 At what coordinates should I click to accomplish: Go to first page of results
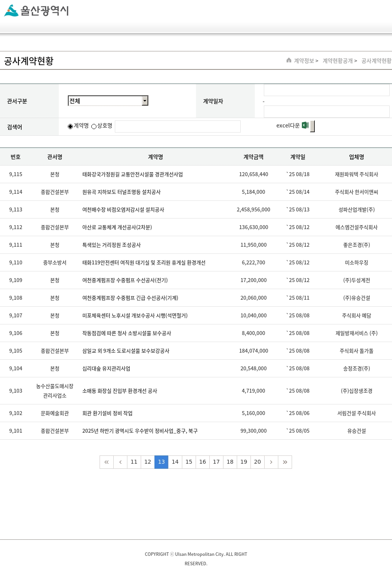[107, 462]
